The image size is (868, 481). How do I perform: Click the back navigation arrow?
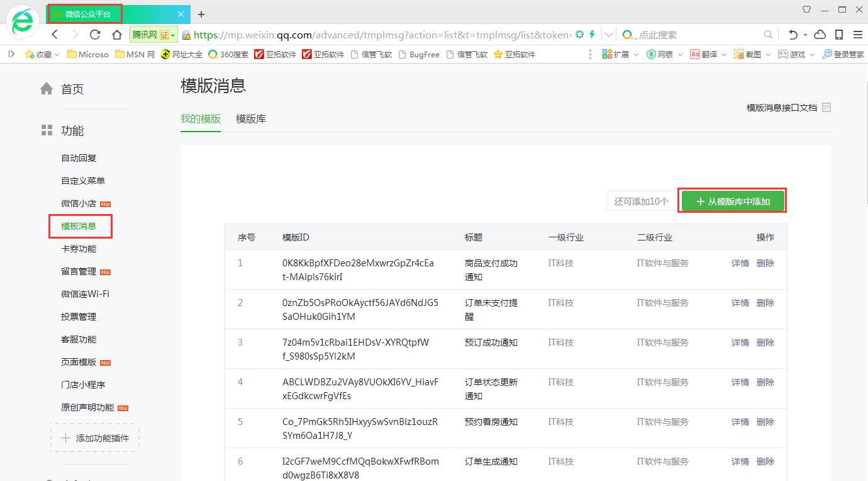55,35
